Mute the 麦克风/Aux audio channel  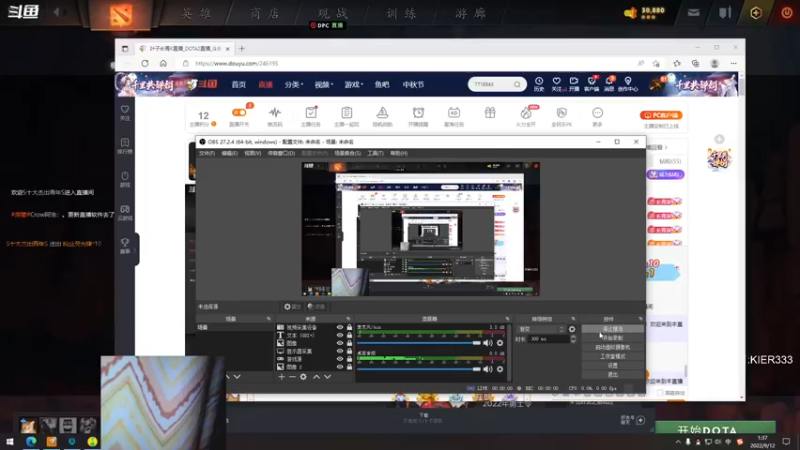coord(488,343)
